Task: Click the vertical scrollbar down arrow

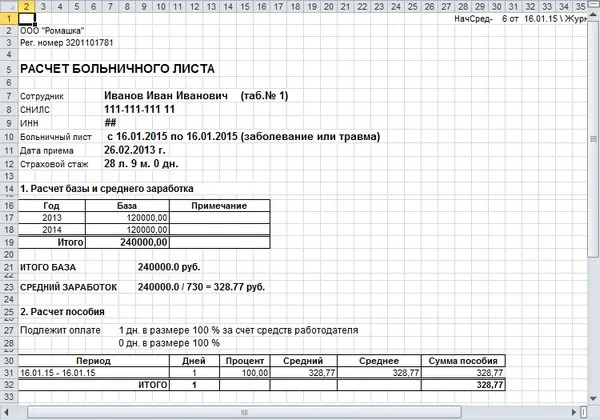Action: pos(593,399)
